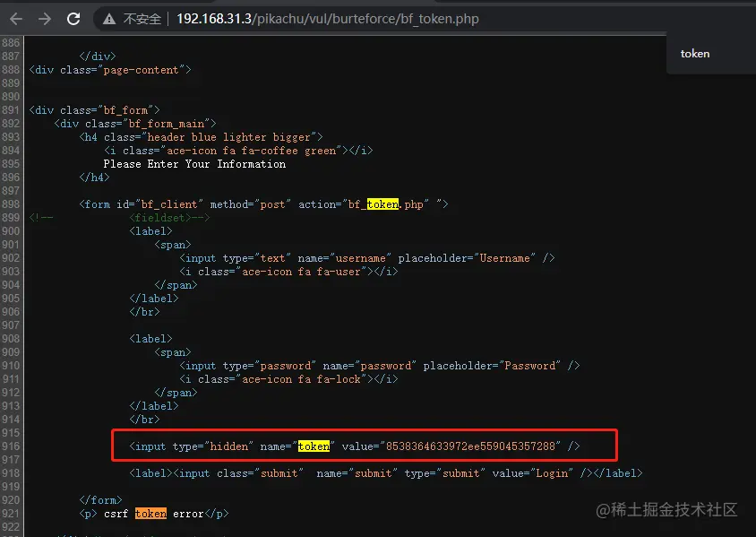Click the commented-out 'fieldset' text

[159, 218]
